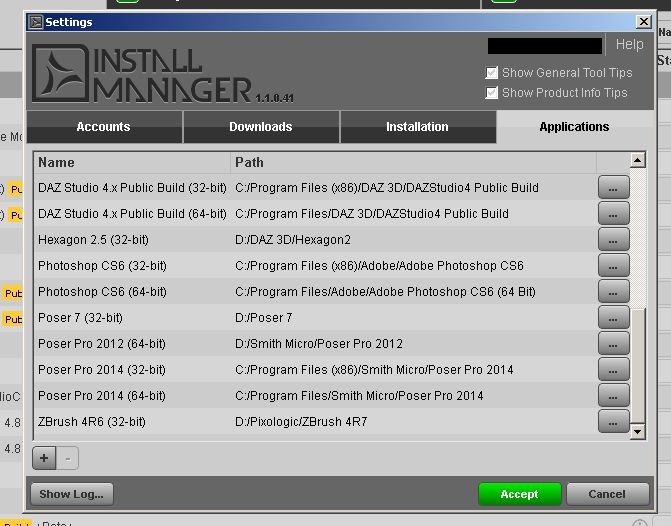Sort by the Name column header
The width and height of the screenshot is (671, 526).
click(132, 163)
